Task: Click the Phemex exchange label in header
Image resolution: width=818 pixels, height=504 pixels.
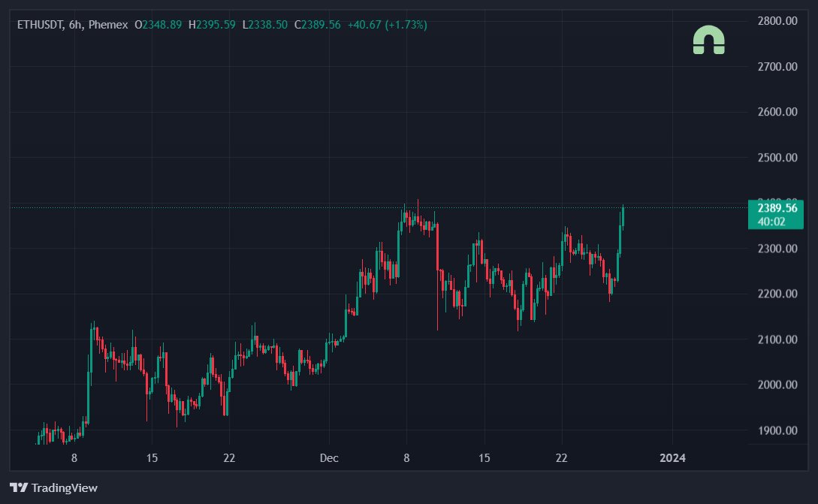Action: [108, 25]
